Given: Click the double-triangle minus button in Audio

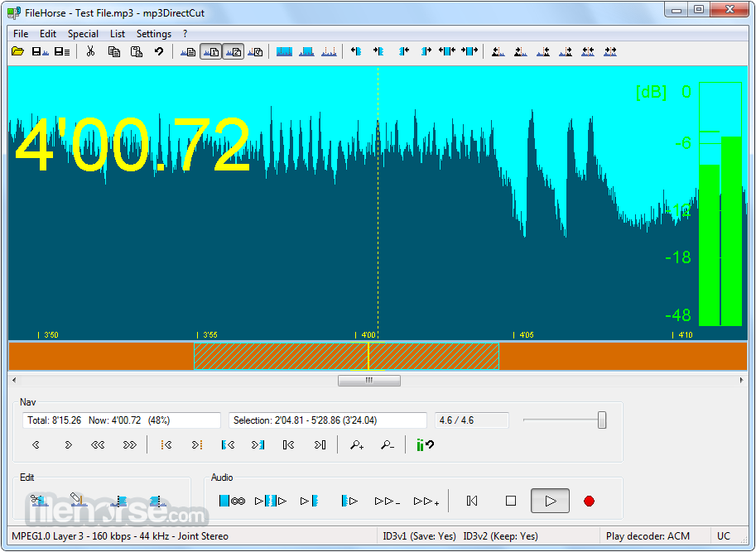Looking at the screenshot, I should pyautogui.click(x=388, y=502).
